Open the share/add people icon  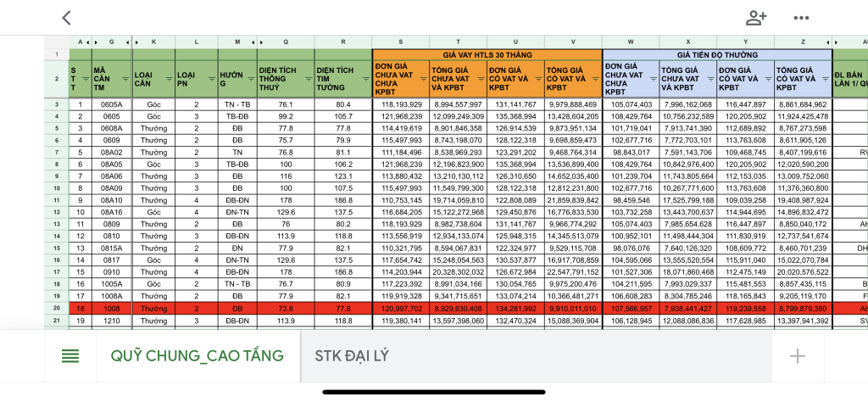(755, 18)
